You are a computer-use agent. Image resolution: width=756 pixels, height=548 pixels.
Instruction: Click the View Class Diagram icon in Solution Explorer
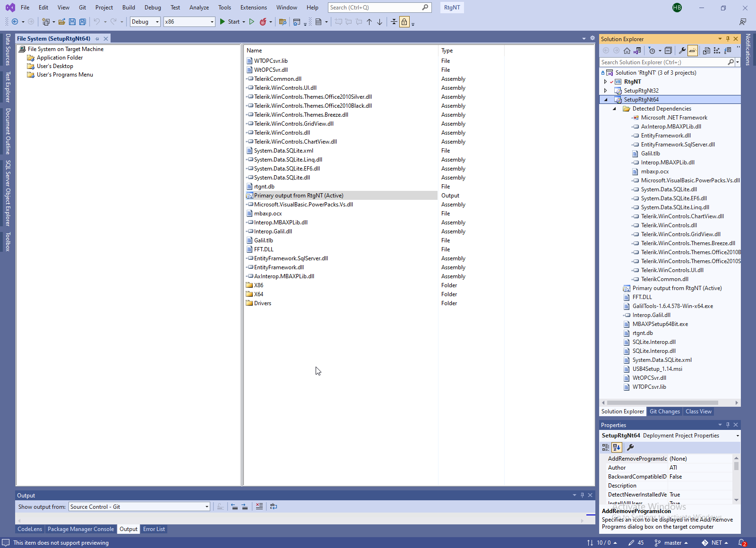[x=717, y=51]
